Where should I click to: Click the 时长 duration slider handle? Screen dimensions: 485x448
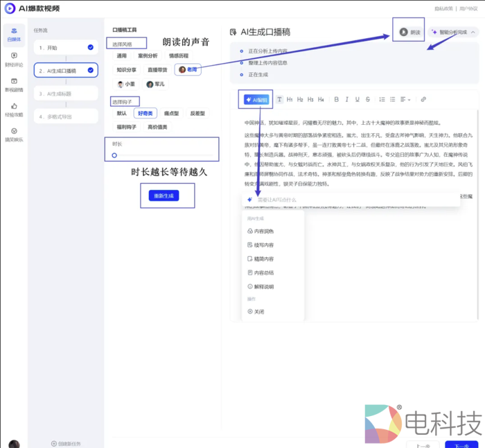tap(115, 155)
